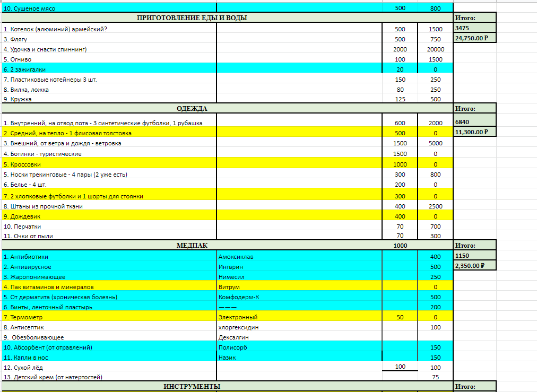The height and width of the screenshot is (392, 537).
Task: Select the '9. Кружка' cell
Action: 109,99
